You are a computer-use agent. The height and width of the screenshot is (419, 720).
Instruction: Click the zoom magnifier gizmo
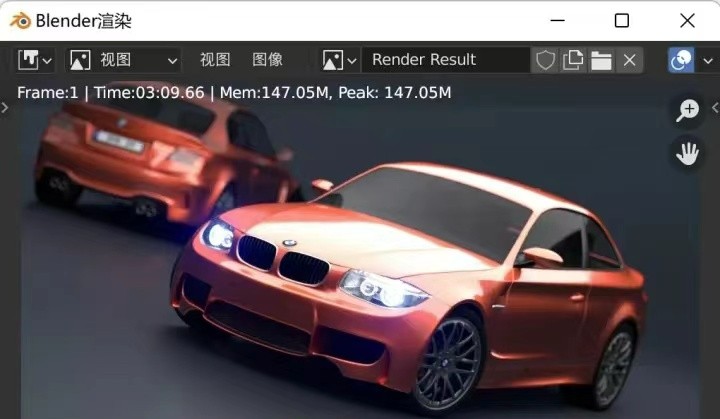687,111
